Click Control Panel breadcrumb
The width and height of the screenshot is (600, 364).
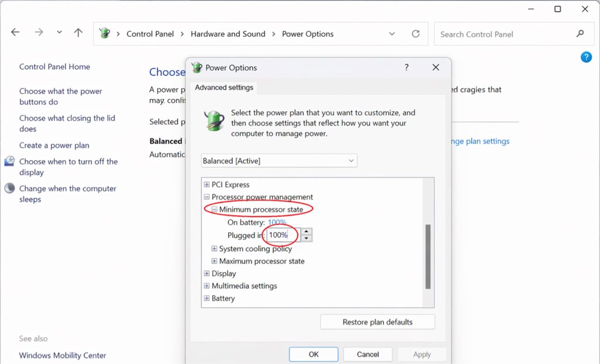point(150,33)
